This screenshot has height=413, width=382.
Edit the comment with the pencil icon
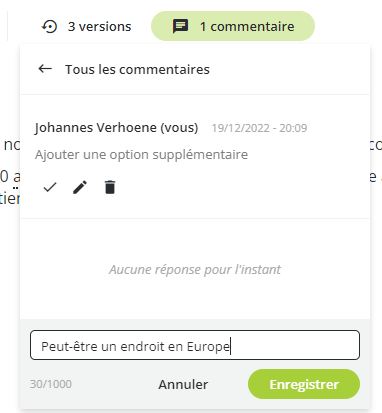[x=80, y=187]
